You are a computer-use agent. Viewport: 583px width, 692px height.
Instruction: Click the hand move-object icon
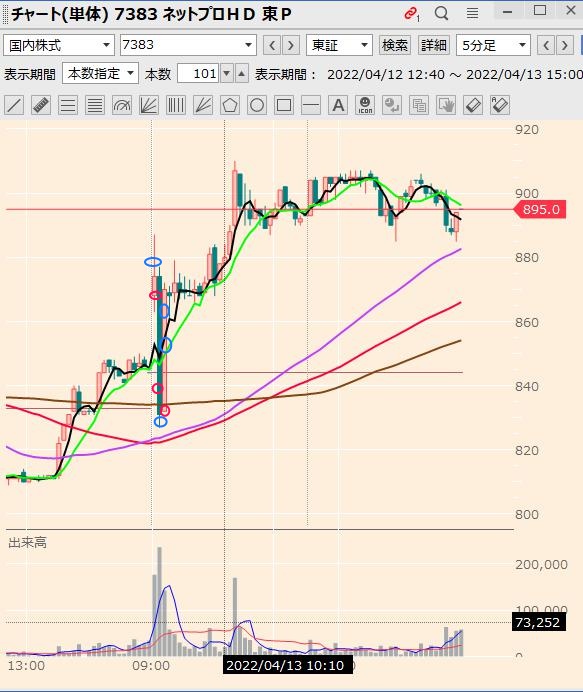pyautogui.click(x=446, y=105)
